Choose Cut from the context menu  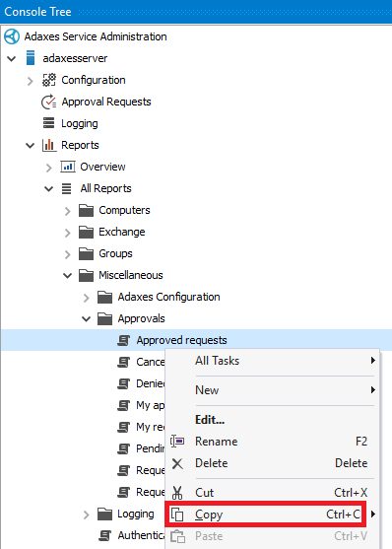coord(272,493)
